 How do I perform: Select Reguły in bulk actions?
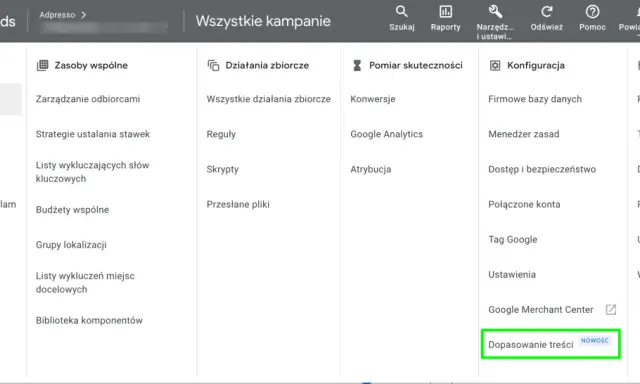click(221, 134)
